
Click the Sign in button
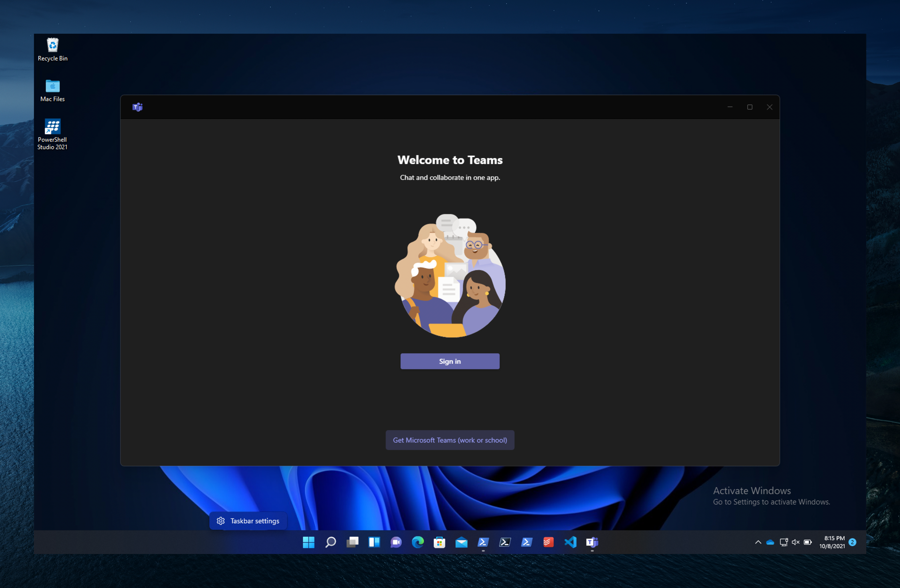tap(450, 361)
